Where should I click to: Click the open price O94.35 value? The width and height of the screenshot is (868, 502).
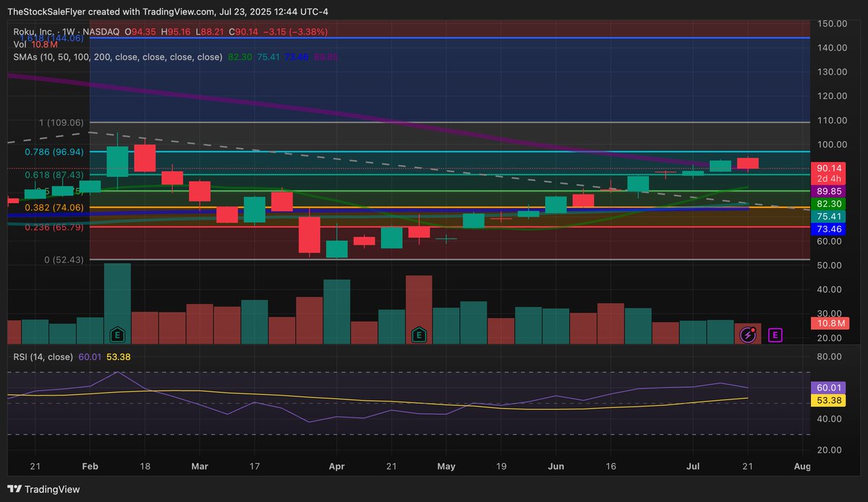140,32
